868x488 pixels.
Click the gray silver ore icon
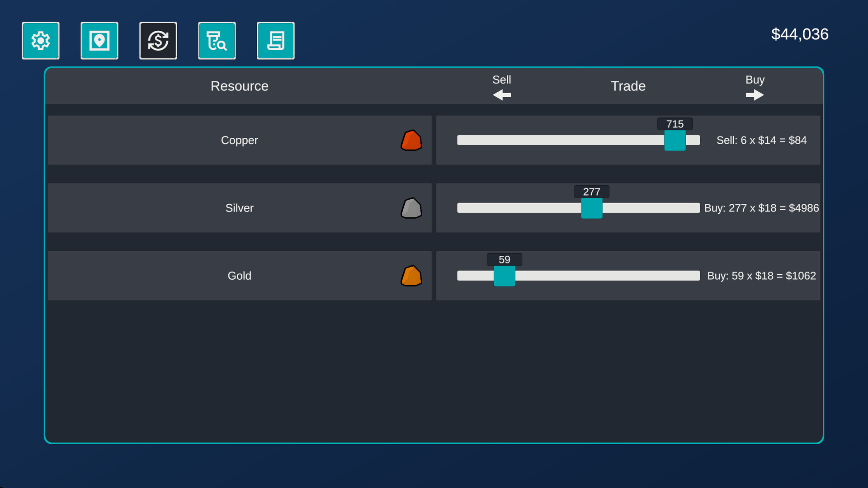411,208
